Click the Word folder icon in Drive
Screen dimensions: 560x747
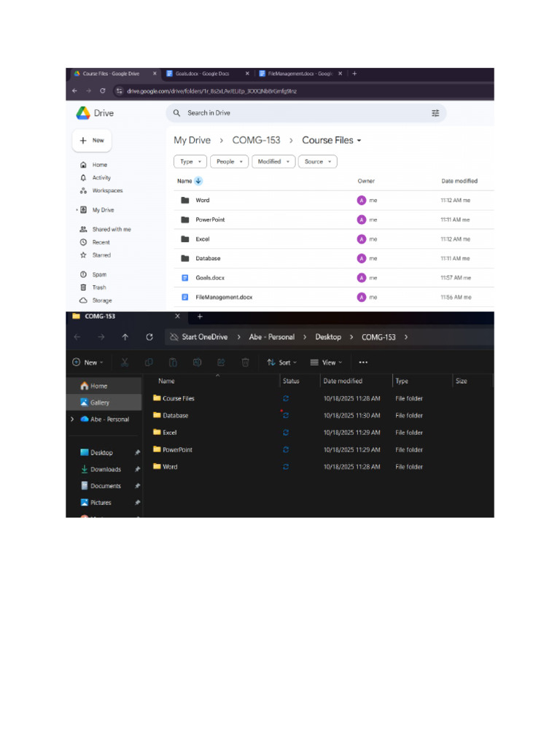185,200
